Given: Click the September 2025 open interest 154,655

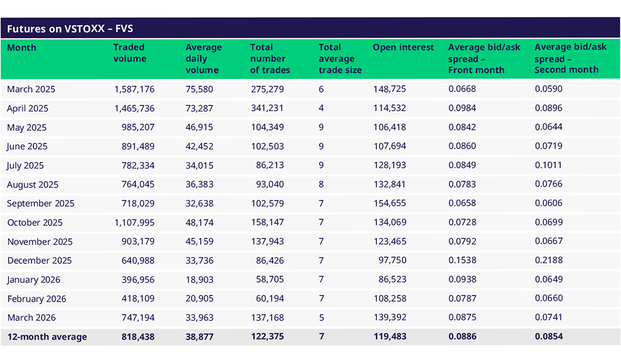Looking at the screenshot, I should pyautogui.click(x=389, y=204).
